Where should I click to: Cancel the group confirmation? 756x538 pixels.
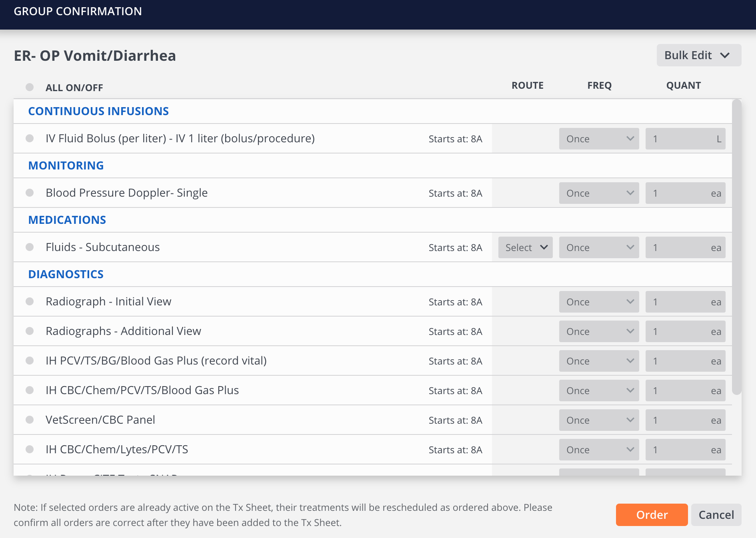click(716, 515)
